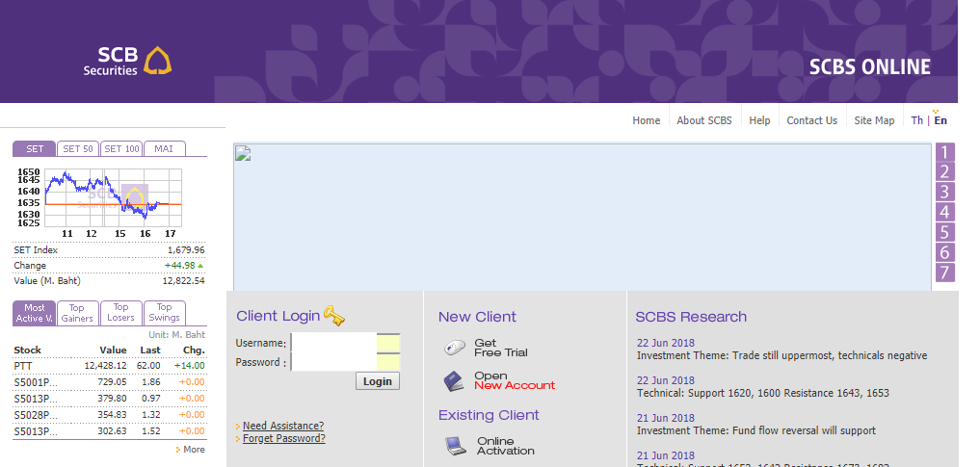The height and width of the screenshot is (467, 980).
Task: Switch to the Top Gainers tab
Action: (x=77, y=313)
